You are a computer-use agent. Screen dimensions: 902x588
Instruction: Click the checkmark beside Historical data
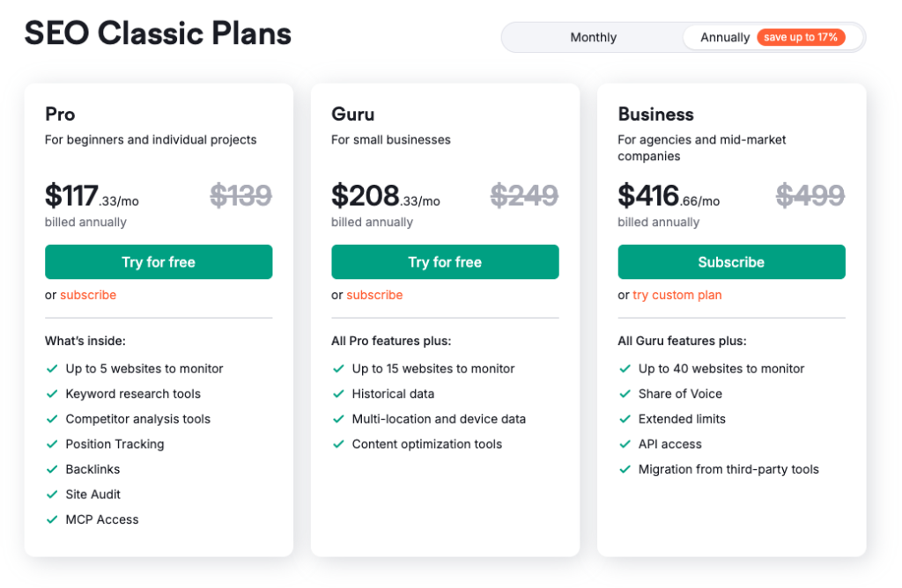[x=338, y=393]
